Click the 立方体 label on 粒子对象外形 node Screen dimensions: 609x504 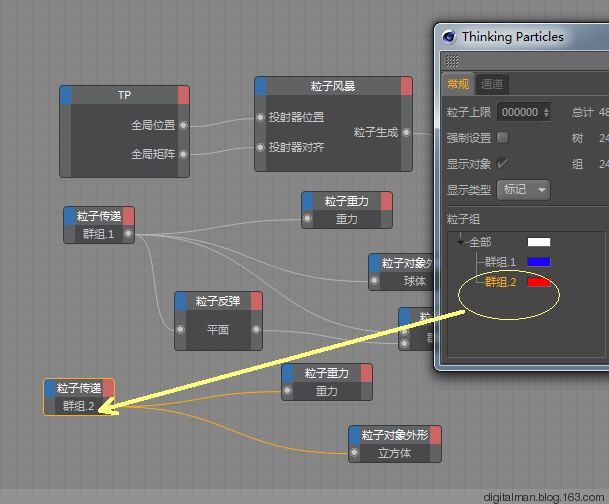[394, 453]
